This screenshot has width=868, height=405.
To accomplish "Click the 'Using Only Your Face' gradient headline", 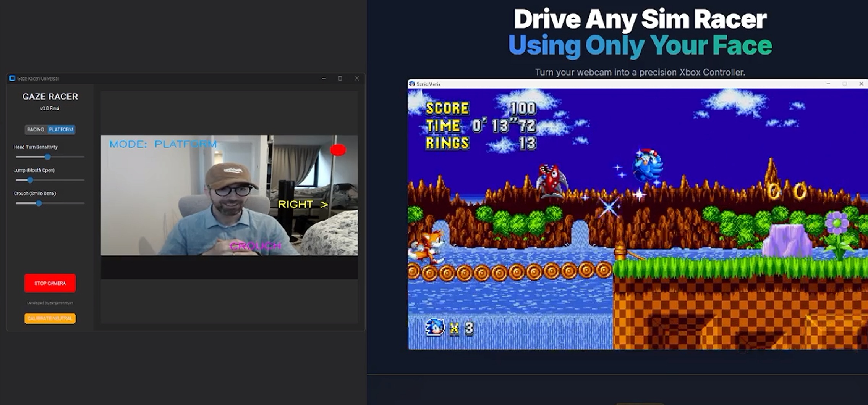I will click(640, 45).
